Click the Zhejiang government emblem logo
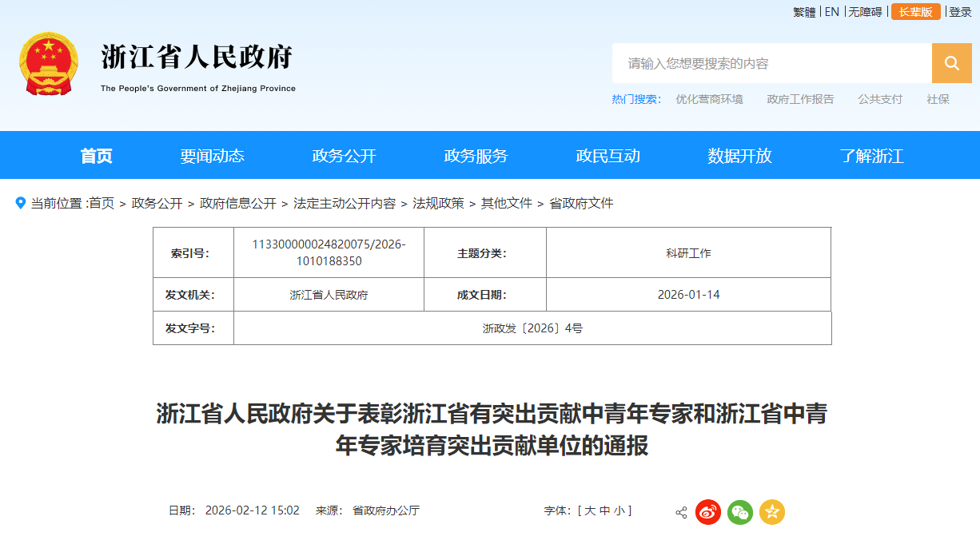 50,63
